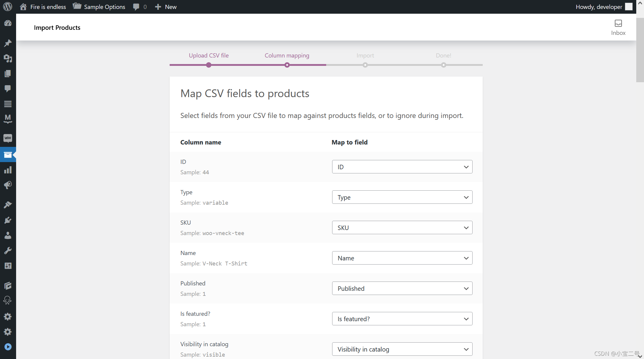The width and height of the screenshot is (644, 359).
Task: Select the Column mapping step
Action: point(287,56)
